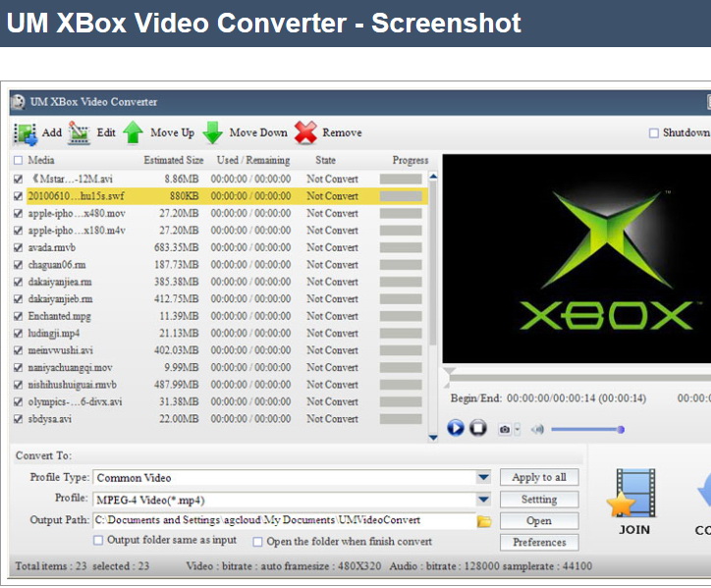Expand the Profile dropdown arrow
This screenshot has height=588, width=711.
pyautogui.click(x=484, y=500)
